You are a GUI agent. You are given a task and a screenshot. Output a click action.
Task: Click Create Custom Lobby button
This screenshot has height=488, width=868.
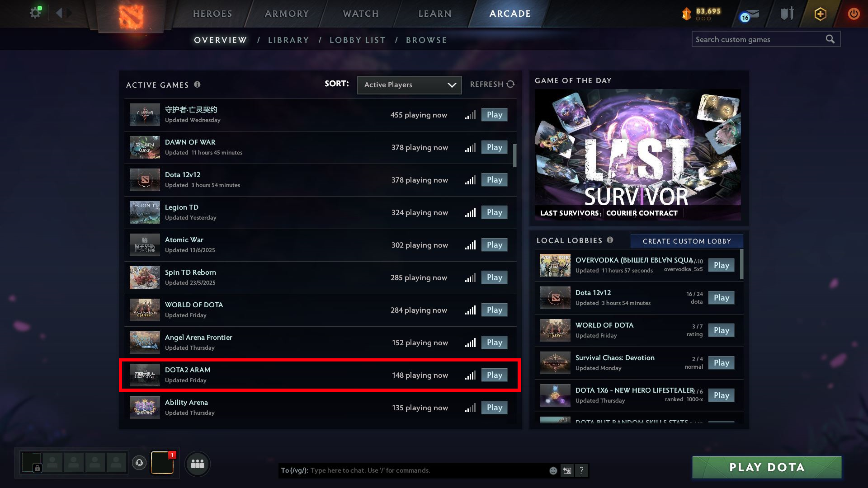687,241
